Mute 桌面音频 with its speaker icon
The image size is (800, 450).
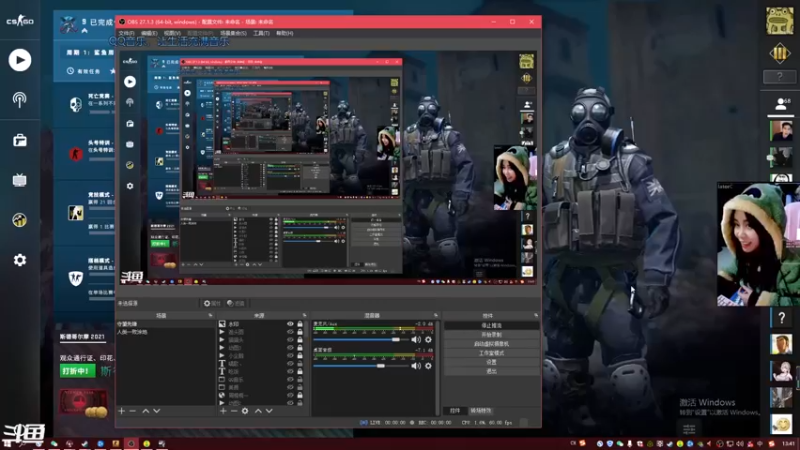[416, 366]
